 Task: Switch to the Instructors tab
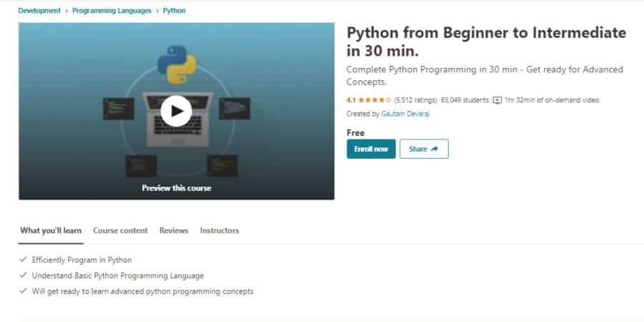(220, 230)
